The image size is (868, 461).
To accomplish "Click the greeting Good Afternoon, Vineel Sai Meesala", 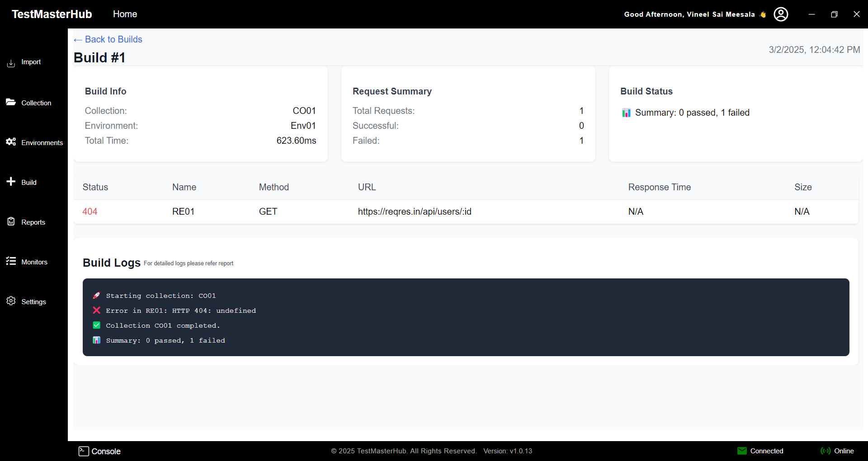I will 689,14.
